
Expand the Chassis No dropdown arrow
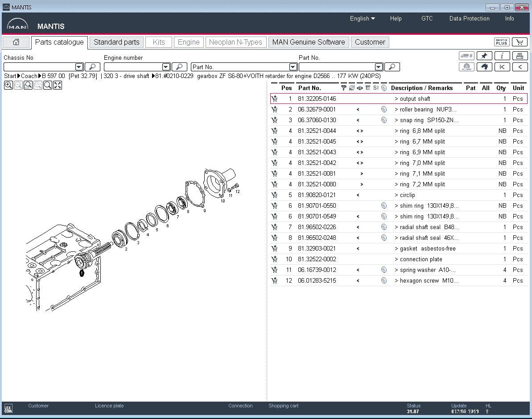pos(79,67)
